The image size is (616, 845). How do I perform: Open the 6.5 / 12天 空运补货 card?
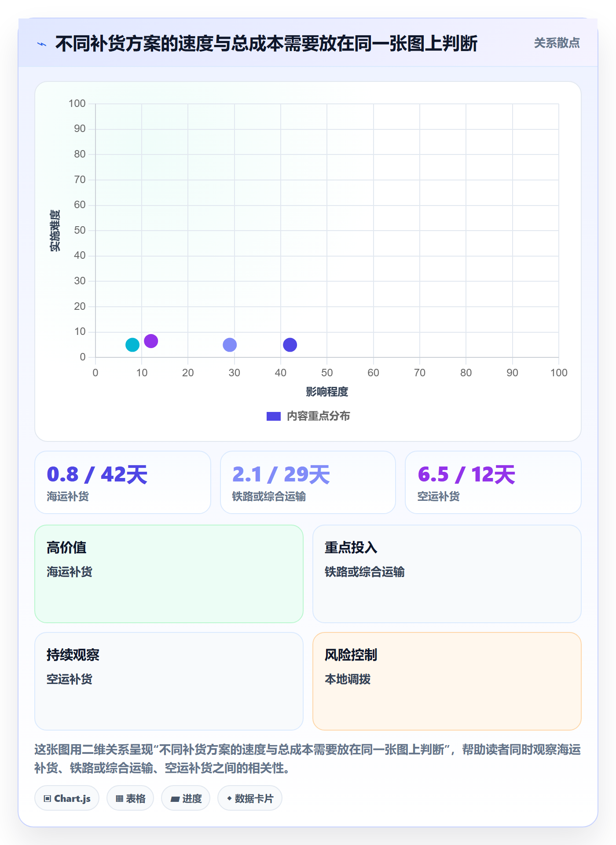pyautogui.click(x=493, y=482)
